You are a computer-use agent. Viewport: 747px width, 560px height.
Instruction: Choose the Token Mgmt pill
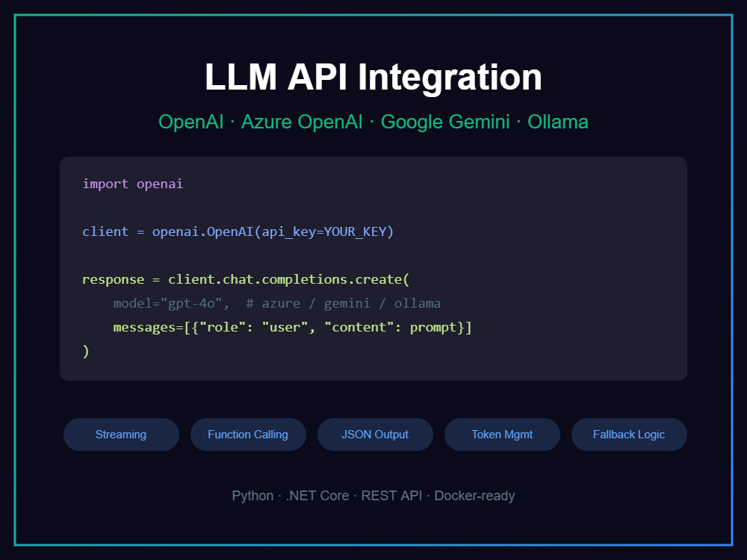(x=502, y=435)
